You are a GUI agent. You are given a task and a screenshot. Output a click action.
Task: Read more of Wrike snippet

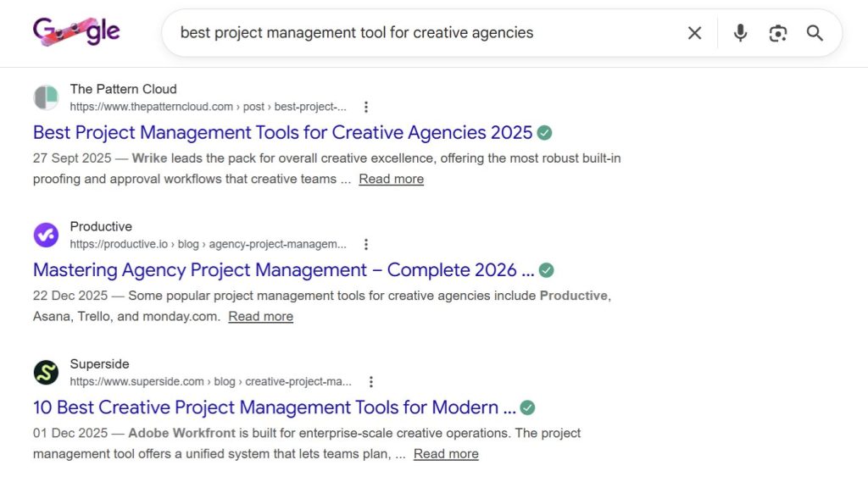tap(392, 179)
